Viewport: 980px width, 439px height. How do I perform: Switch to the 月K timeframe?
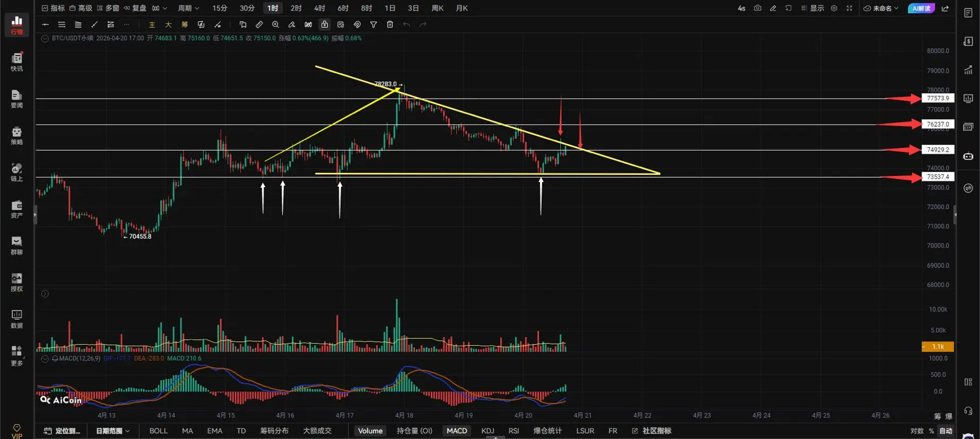[x=462, y=8]
